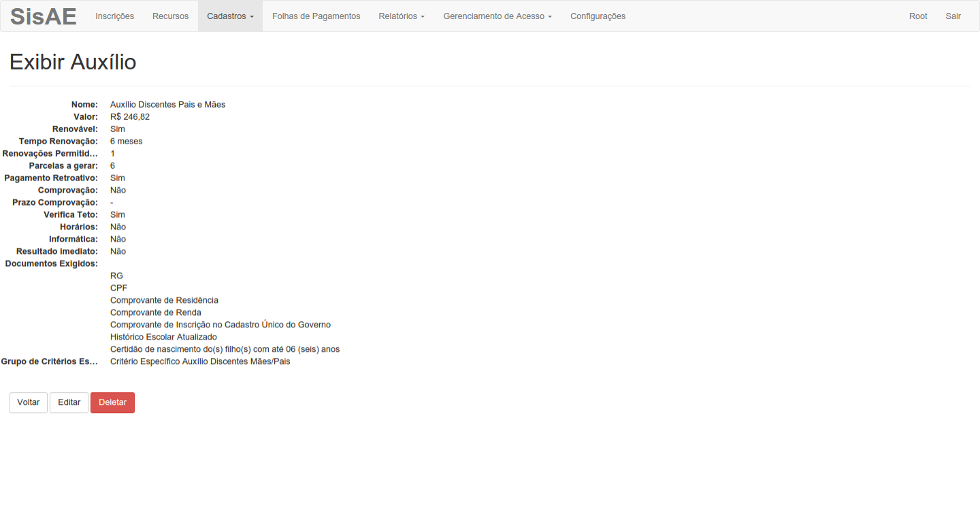Select the CPF document entry
Screen dimensions: 980x505
tap(118, 289)
